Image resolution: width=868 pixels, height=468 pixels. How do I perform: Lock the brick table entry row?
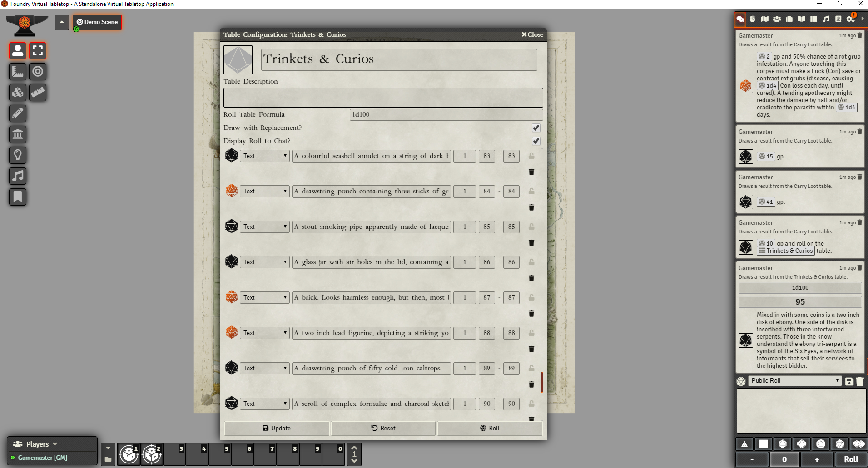point(531,297)
